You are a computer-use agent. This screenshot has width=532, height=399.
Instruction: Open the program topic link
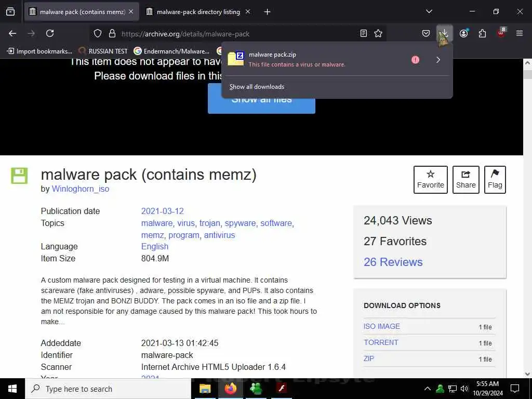183,235
